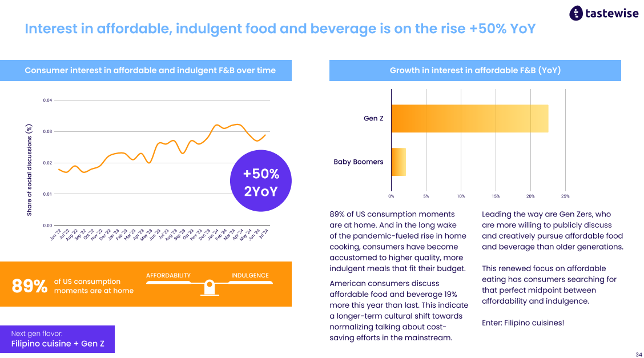Click the y-axis title Share of social discussions

pos(29,170)
